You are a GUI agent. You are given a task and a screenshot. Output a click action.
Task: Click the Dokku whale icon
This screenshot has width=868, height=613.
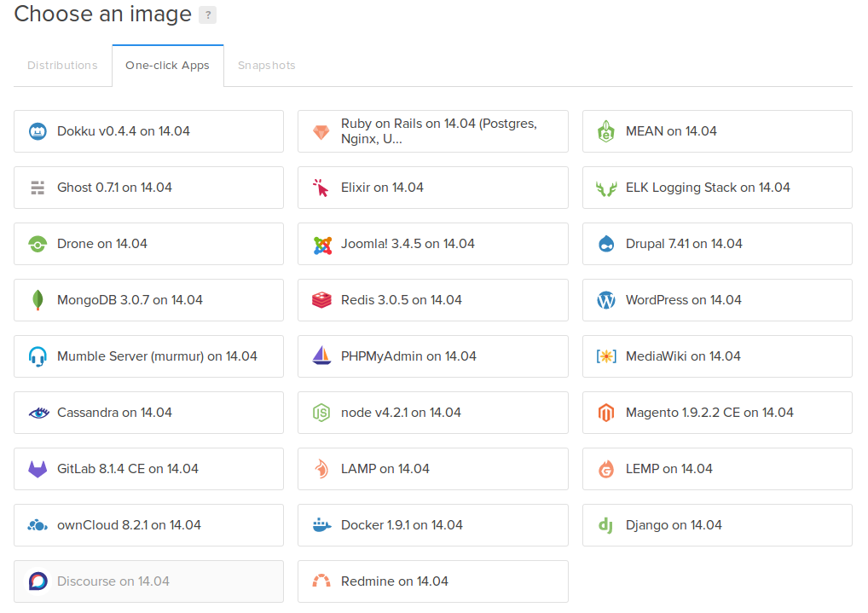tap(38, 131)
